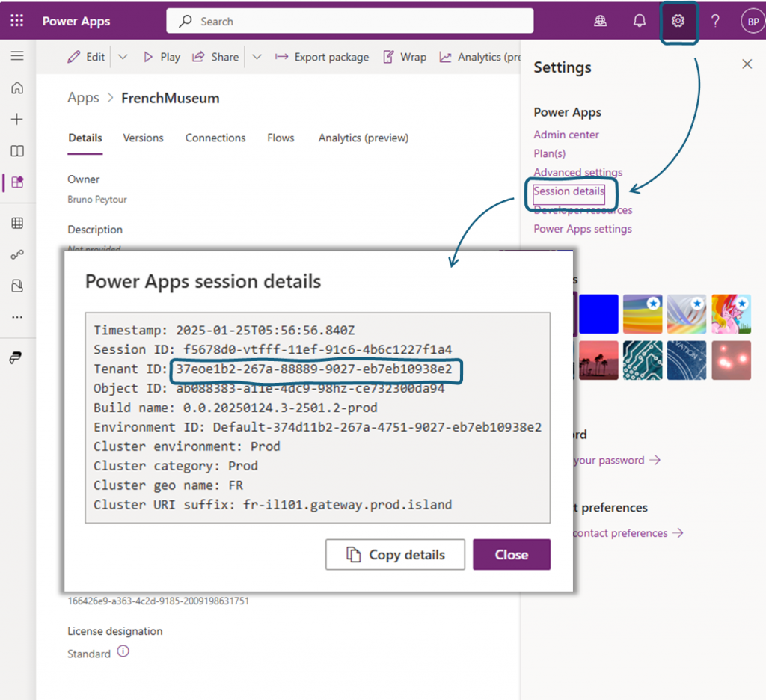Go to Home in left sidebar

[x=17, y=88]
